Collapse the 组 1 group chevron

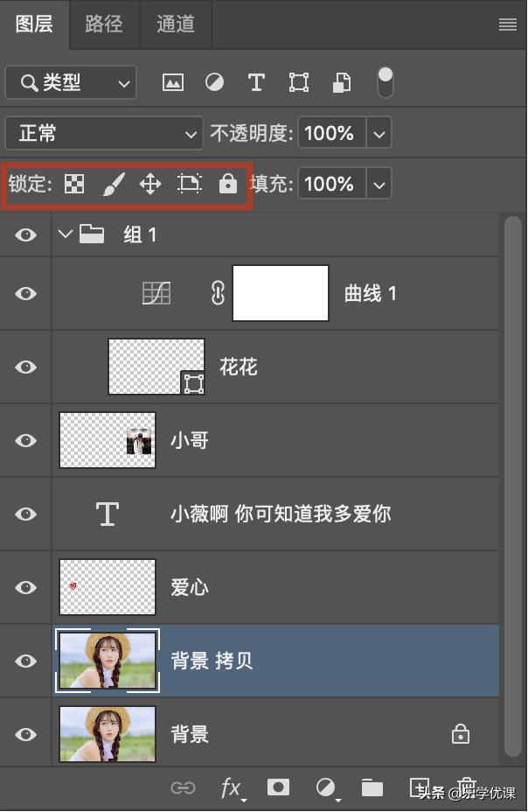click(66, 234)
